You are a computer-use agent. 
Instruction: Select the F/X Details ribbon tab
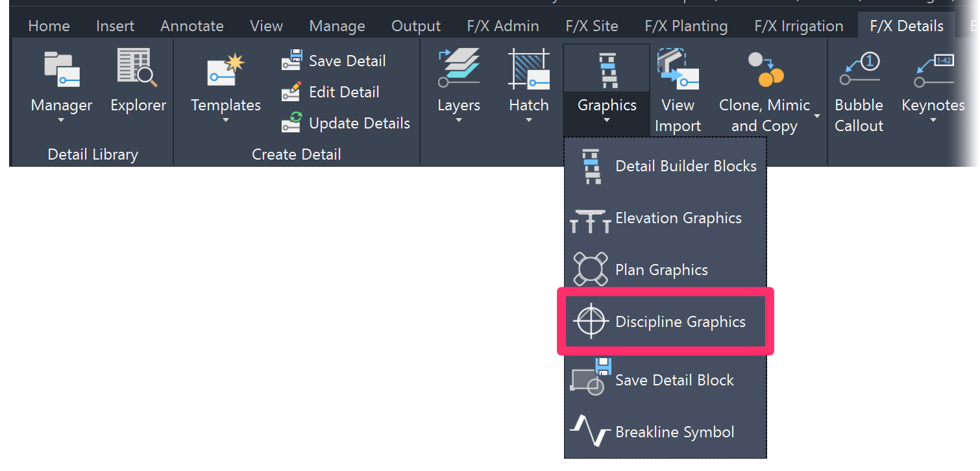coord(907,26)
